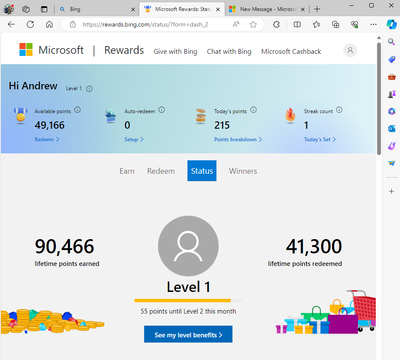Open the Split screen icon
The image size is (400, 360).
coord(297,24)
